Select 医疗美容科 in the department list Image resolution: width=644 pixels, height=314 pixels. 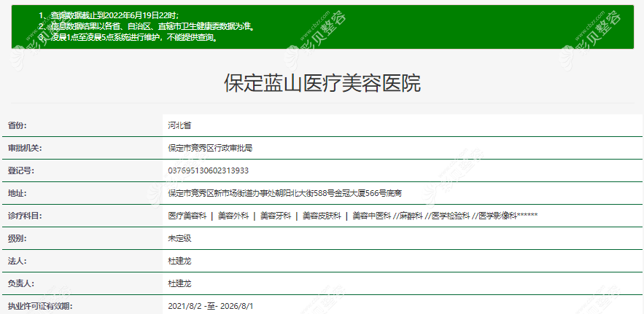(187, 216)
